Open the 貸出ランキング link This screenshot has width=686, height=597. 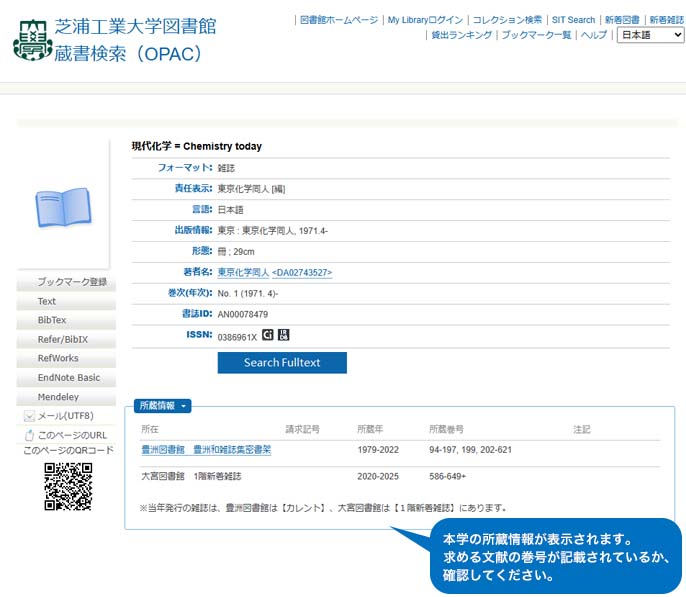tap(461, 35)
